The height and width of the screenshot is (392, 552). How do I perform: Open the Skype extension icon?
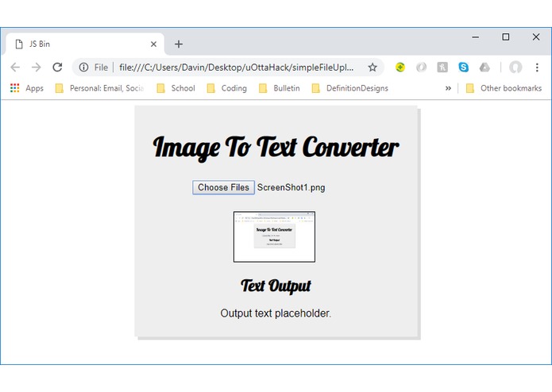click(x=463, y=67)
